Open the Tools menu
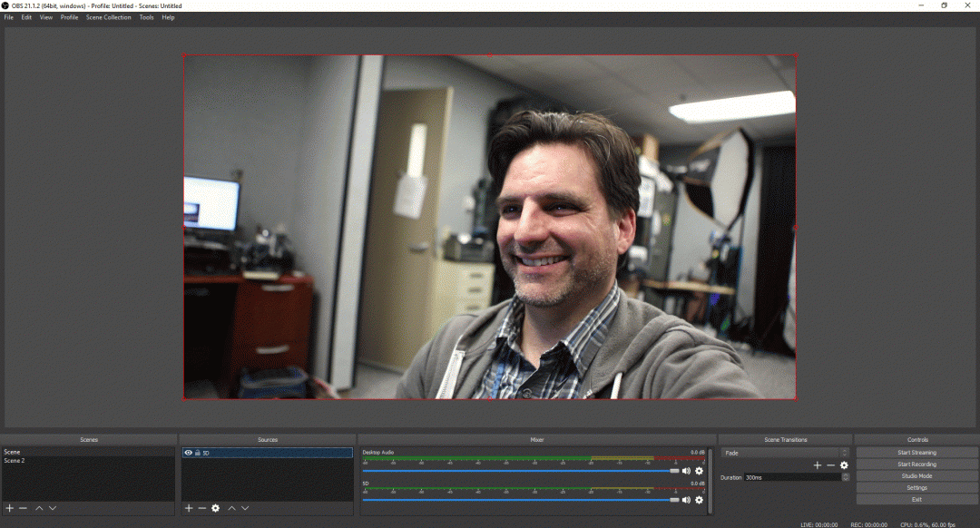This screenshot has width=980, height=528. pyautogui.click(x=146, y=17)
